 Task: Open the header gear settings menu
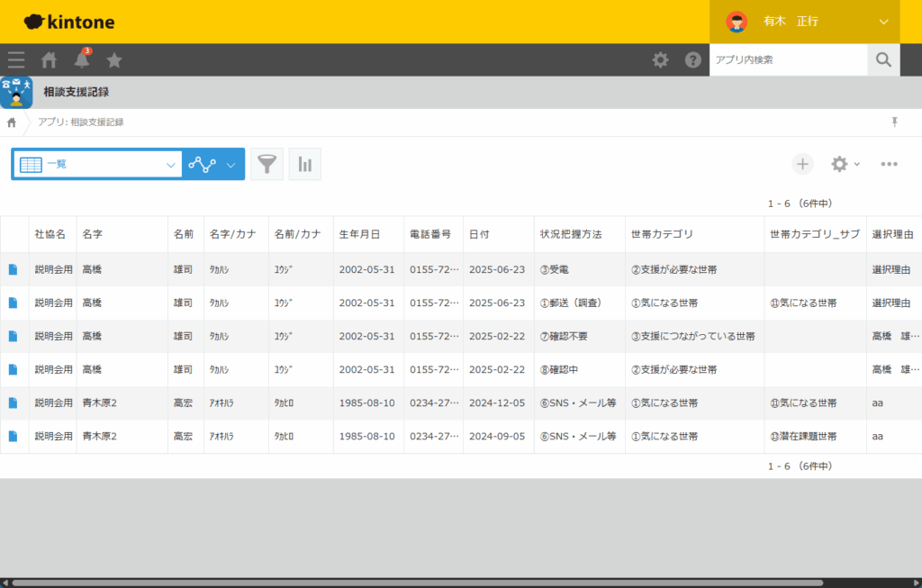(x=660, y=60)
